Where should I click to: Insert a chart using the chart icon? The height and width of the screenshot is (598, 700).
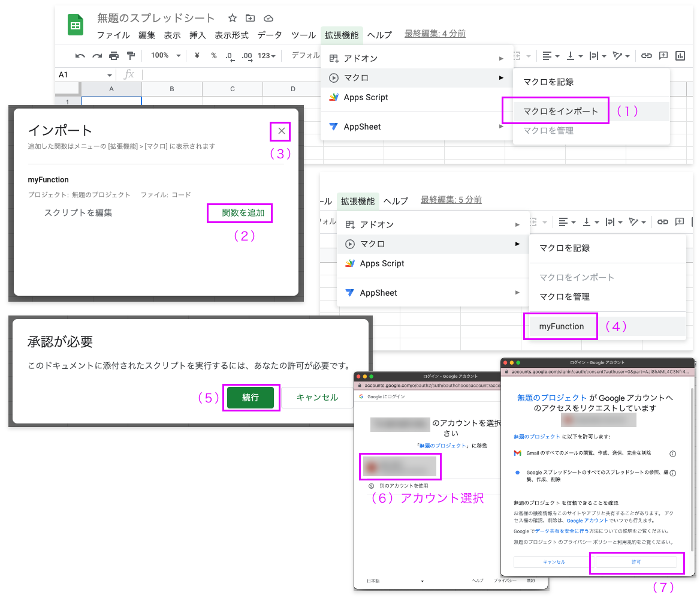pyautogui.click(x=680, y=55)
